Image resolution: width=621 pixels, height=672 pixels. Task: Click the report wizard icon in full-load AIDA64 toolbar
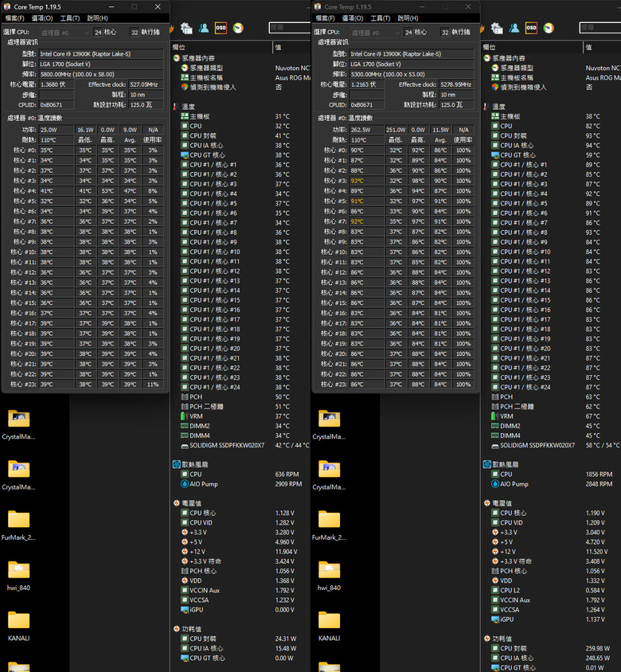(497, 28)
